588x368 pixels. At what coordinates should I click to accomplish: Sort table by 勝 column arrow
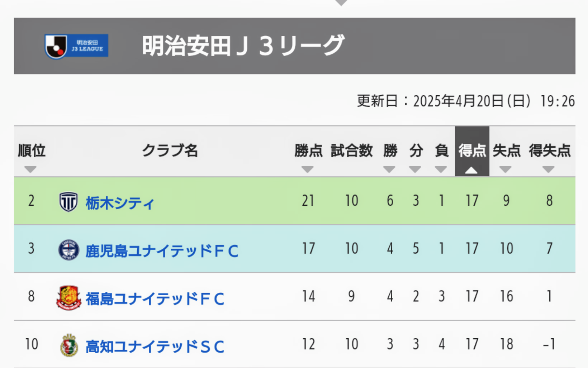(389, 169)
